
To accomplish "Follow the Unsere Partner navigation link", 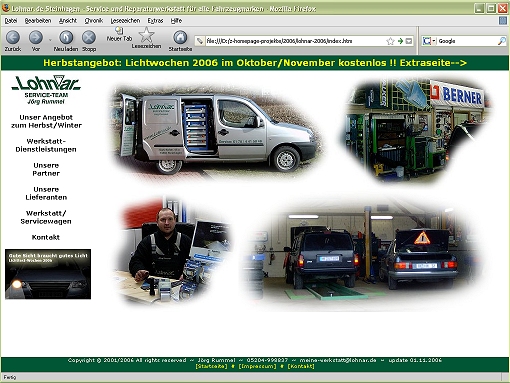I will click(46, 169).
